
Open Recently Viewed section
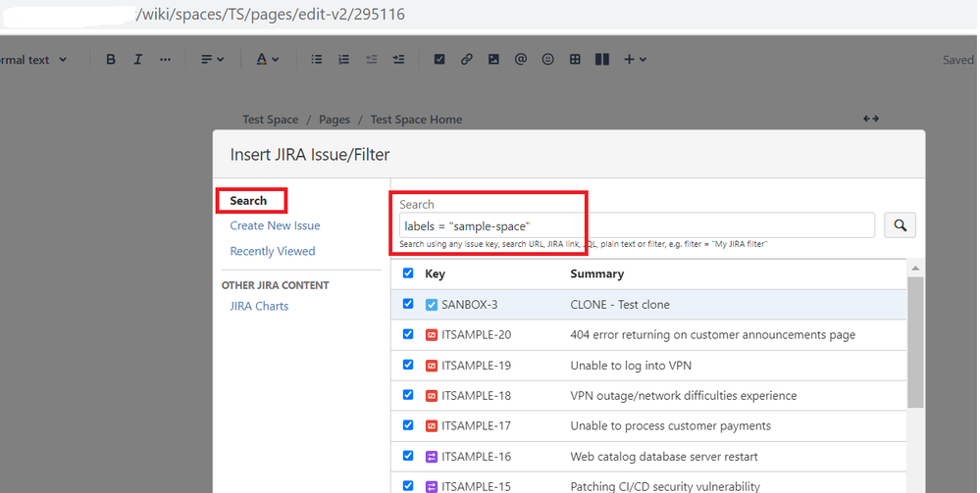tap(273, 251)
